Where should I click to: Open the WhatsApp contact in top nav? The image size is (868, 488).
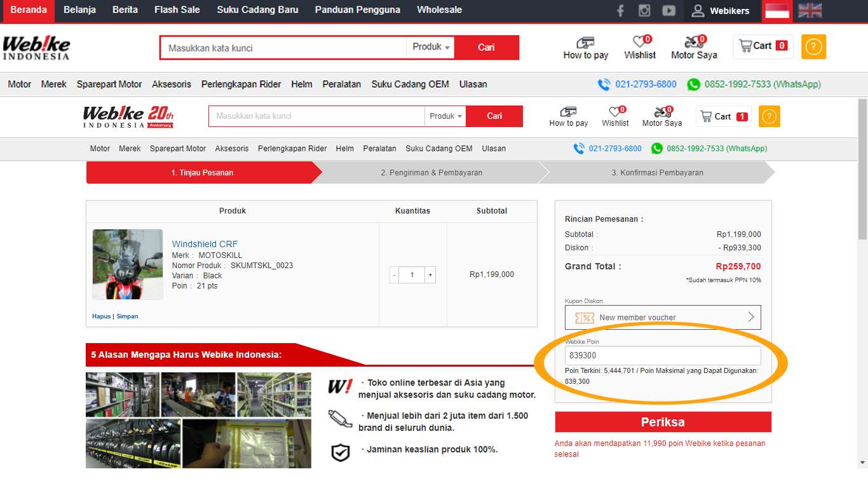click(754, 85)
